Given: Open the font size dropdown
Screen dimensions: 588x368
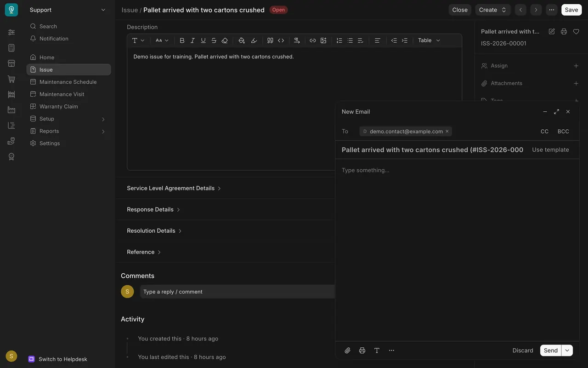Looking at the screenshot, I should [162, 40].
